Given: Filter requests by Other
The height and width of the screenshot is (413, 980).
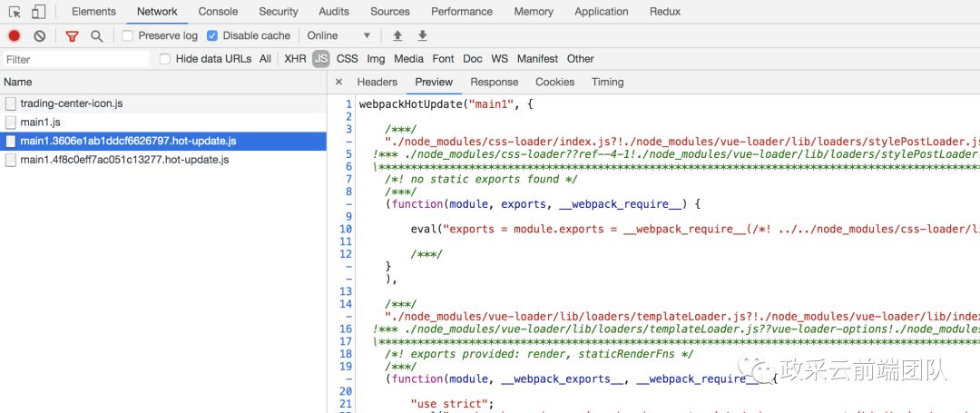Looking at the screenshot, I should point(580,59).
